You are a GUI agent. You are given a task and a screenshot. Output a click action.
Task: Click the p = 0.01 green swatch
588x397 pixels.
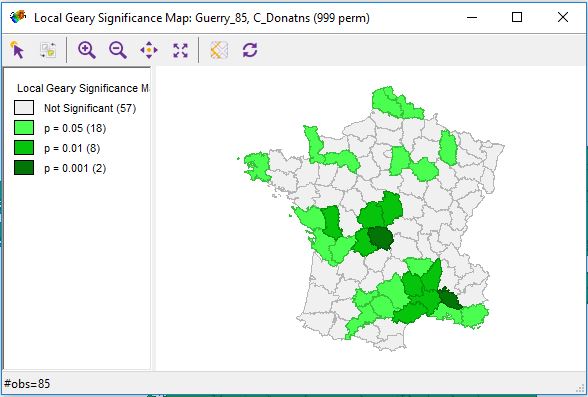[24, 148]
